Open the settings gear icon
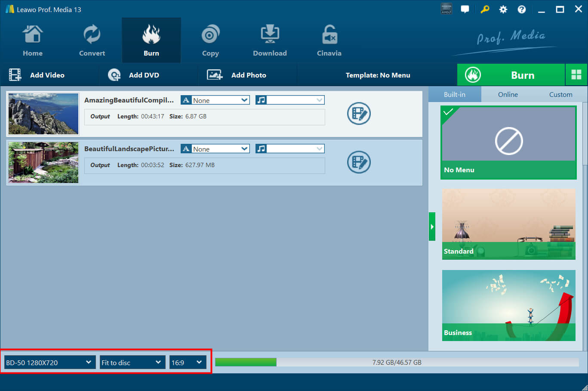Image resolution: width=588 pixels, height=391 pixels. pos(503,9)
